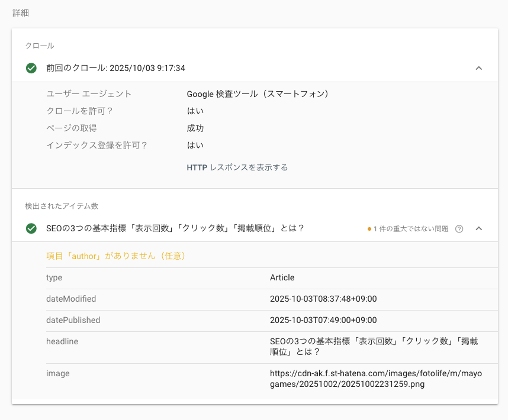Click 2025-10-03T08:37:48+09:00 value
This screenshot has width=508, height=420.
(x=323, y=299)
